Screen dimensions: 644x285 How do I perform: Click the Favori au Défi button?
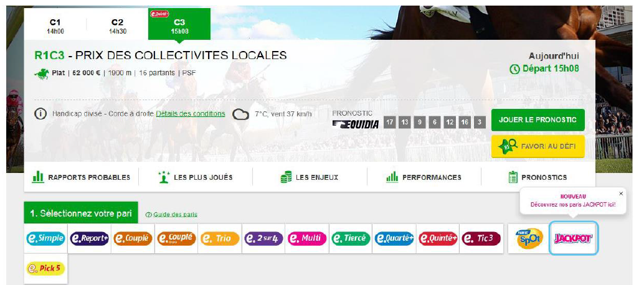[x=537, y=146]
